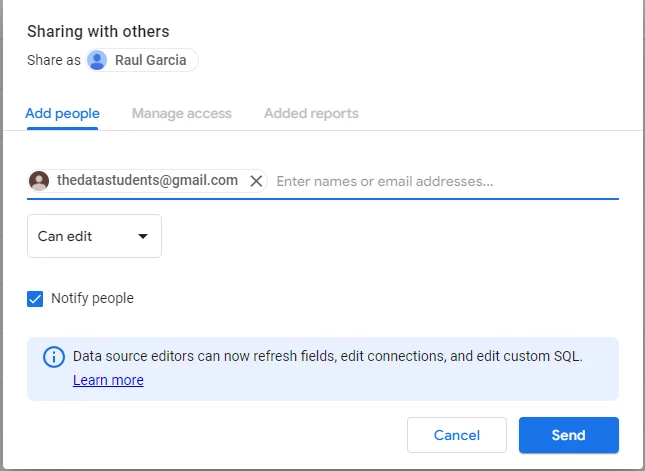Click the Cancel button
This screenshot has width=645, height=471.
pyautogui.click(x=457, y=435)
